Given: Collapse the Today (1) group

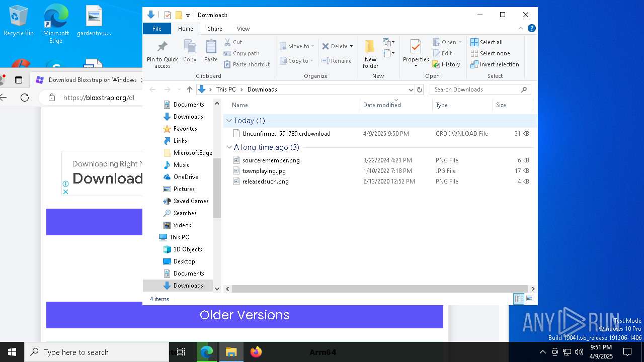Looking at the screenshot, I should click(229, 121).
